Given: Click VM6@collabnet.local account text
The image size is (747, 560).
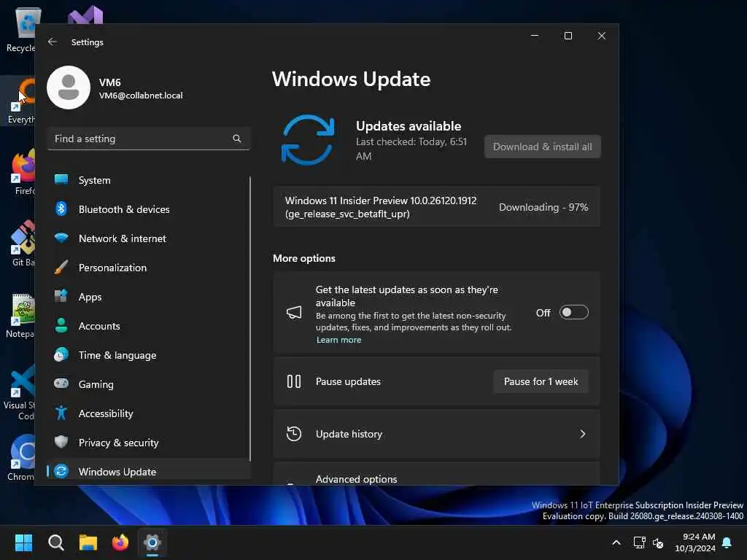Looking at the screenshot, I should pyautogui.click(x=141, y=96).
